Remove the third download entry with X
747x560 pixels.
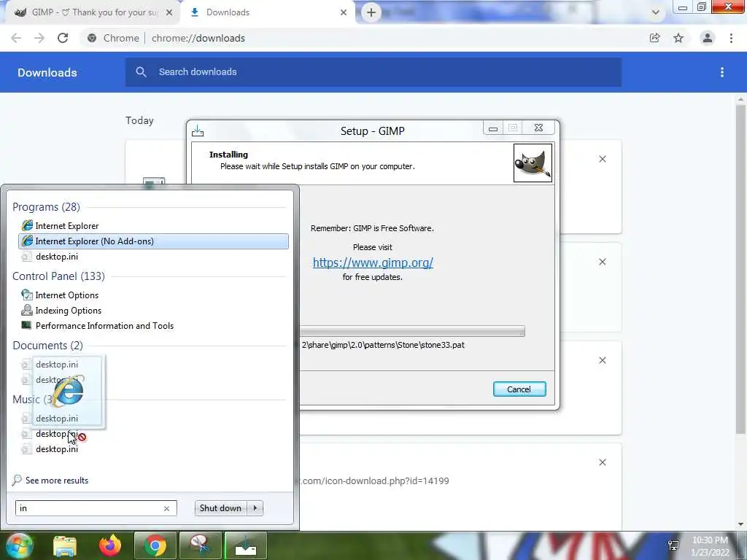[x=602, y=360]
